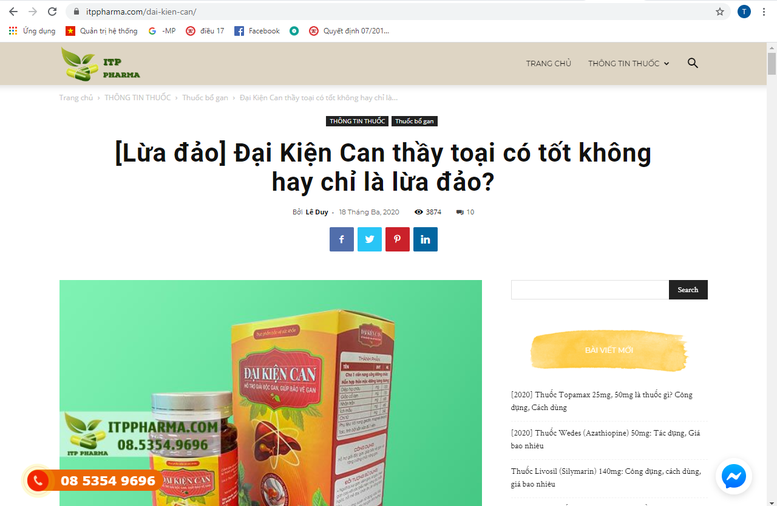Share article via Pinterest icon
The image size is (777, 506).
[x=397, y=239]
